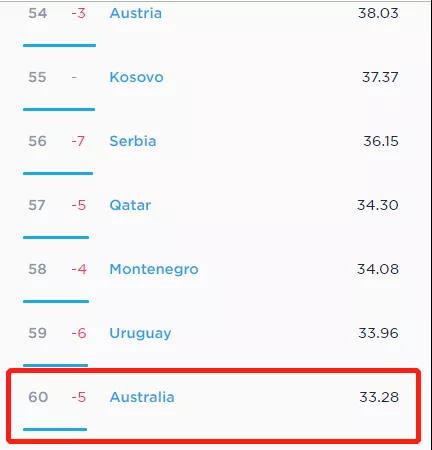Open the Uruguay country link

tap(140, 333)
